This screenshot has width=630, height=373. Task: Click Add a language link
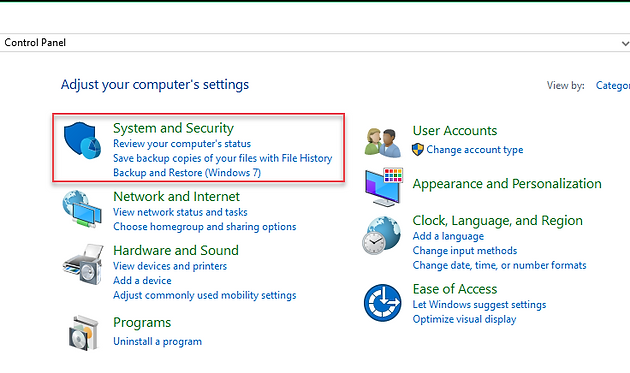448,236
